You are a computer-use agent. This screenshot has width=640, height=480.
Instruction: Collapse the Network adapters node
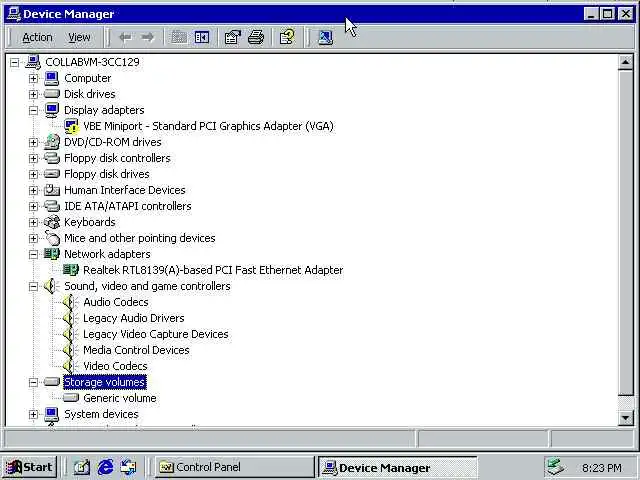tap(33, 254)
